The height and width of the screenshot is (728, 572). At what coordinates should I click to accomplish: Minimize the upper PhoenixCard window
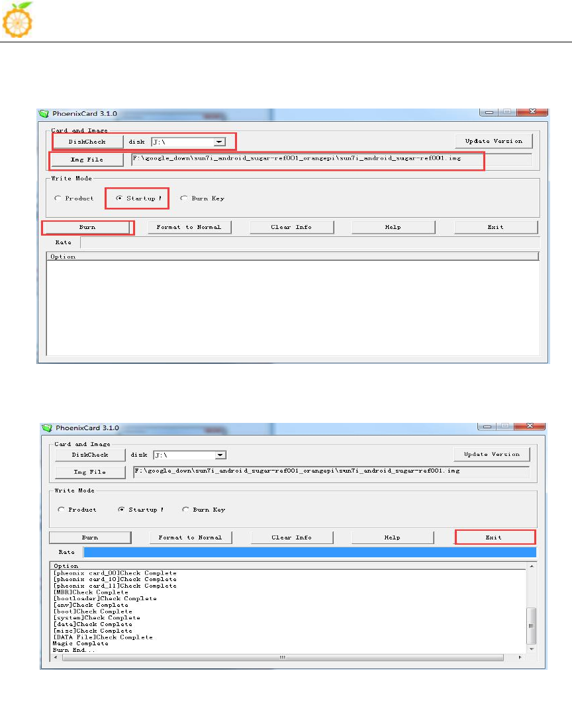point(489,112)
